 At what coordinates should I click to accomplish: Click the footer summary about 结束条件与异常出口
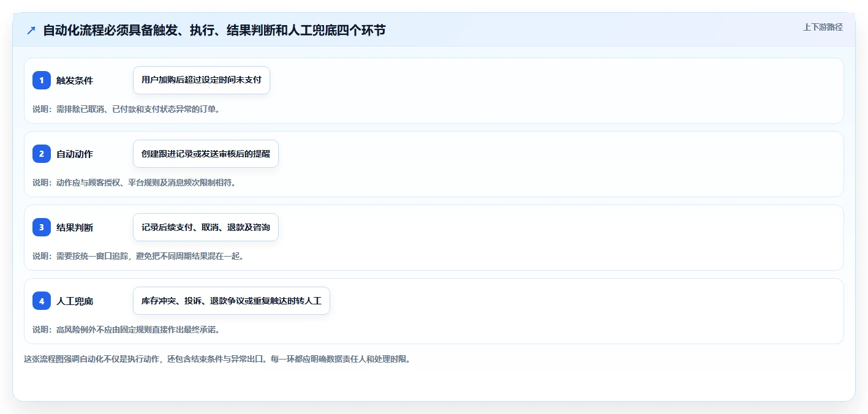point(217,359)
